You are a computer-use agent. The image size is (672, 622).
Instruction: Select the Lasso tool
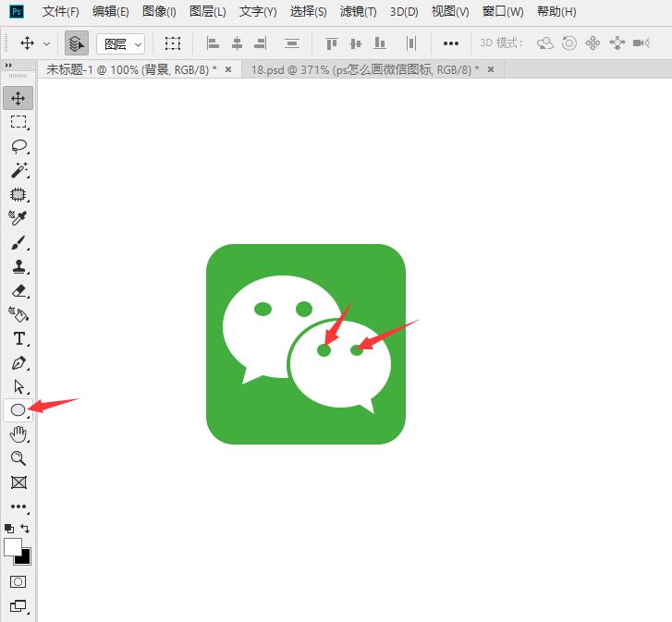click(x=18, y=147)
